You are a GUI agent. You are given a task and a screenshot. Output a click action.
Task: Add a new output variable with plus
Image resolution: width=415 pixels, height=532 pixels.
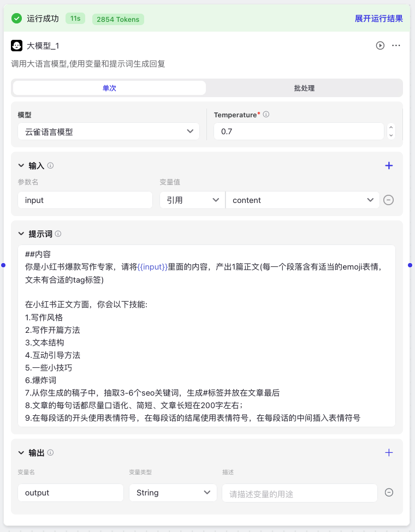point(389,452)
